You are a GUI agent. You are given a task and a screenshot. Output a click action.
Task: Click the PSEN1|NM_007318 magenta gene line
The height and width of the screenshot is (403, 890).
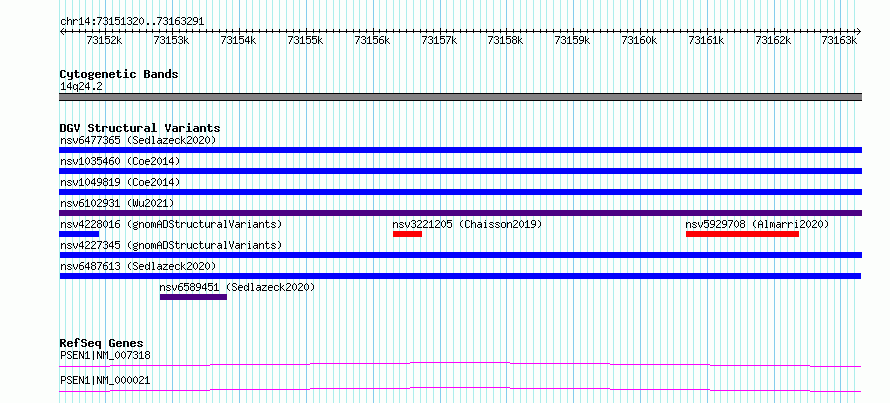pos(460,364)
